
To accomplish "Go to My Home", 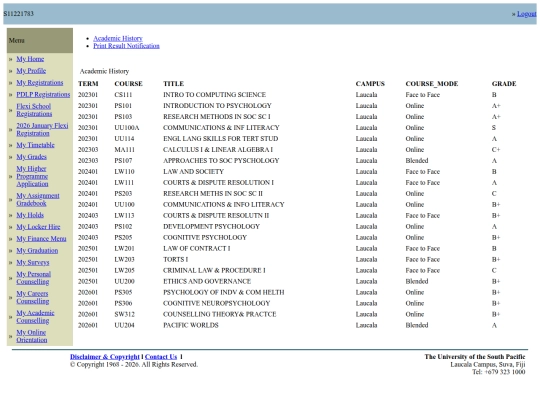I will click(x=30, y=59).
